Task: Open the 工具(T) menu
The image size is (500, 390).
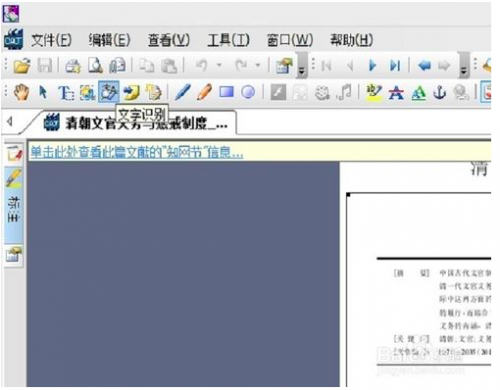Action: 228,40
